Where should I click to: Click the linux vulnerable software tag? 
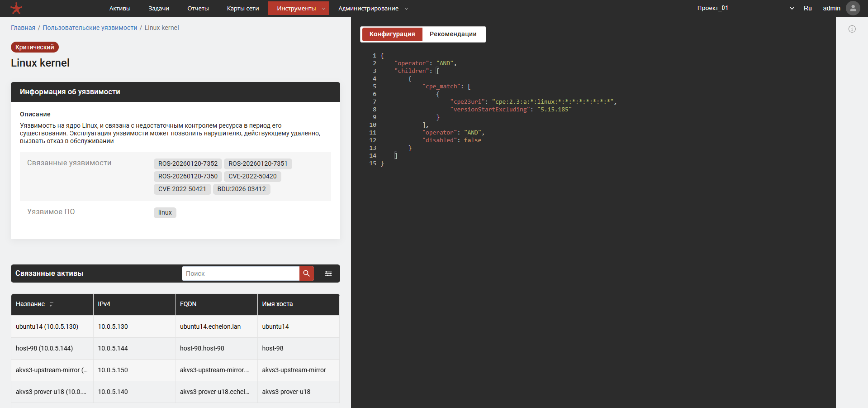click(x=165, y=212)
